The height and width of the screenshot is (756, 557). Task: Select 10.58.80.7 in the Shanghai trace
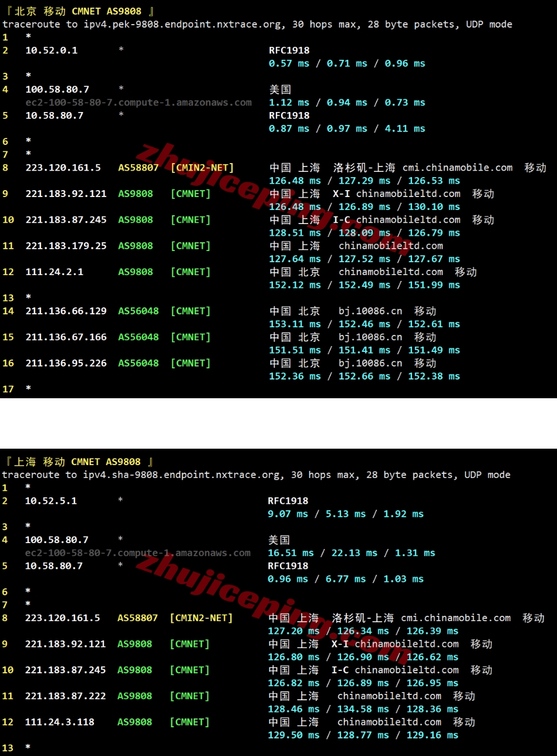53,566
